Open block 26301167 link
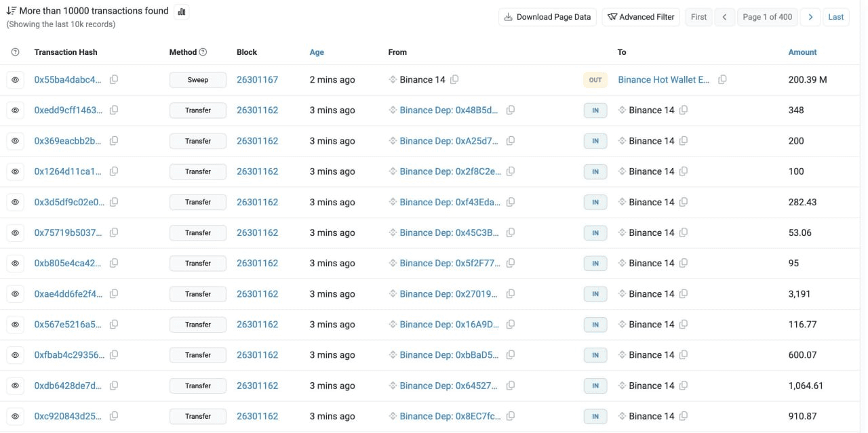The height and width of the screenshot is (433, 868). (x=258, y=80)
